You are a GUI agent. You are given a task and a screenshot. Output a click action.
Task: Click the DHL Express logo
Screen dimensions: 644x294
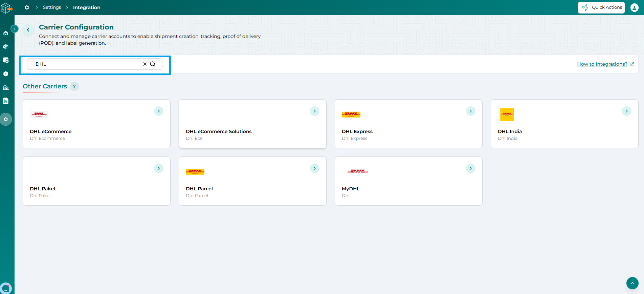[351, 114]
